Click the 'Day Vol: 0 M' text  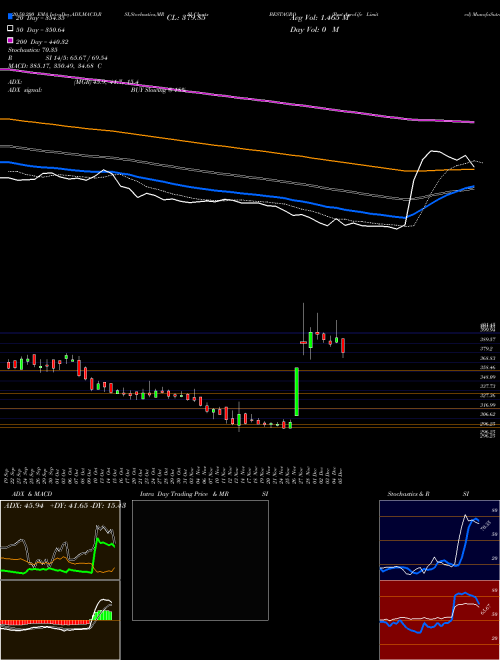pos(314,29)
